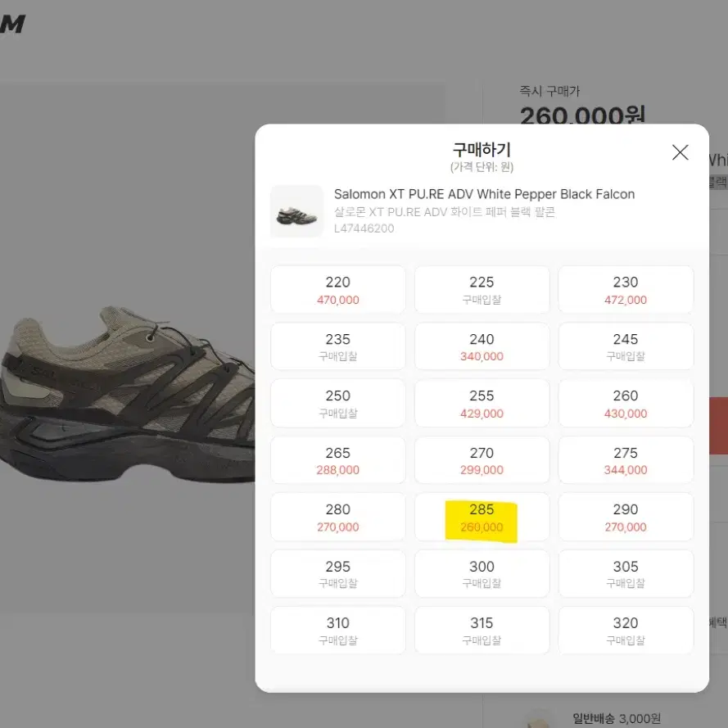This screenshot has height=728, width=728.
Task: Pick size 320 bid option
Action: (x=626, y=631)
